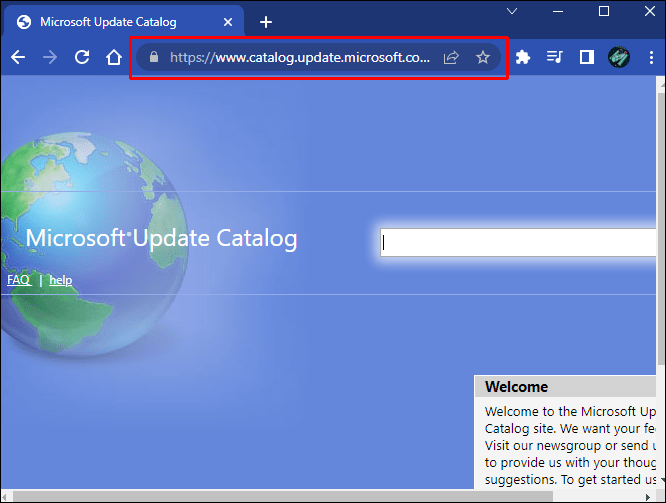The height and width of the screenshot is (503, 666).
Task: View site info via the lock icon
Action: (154, 57)
